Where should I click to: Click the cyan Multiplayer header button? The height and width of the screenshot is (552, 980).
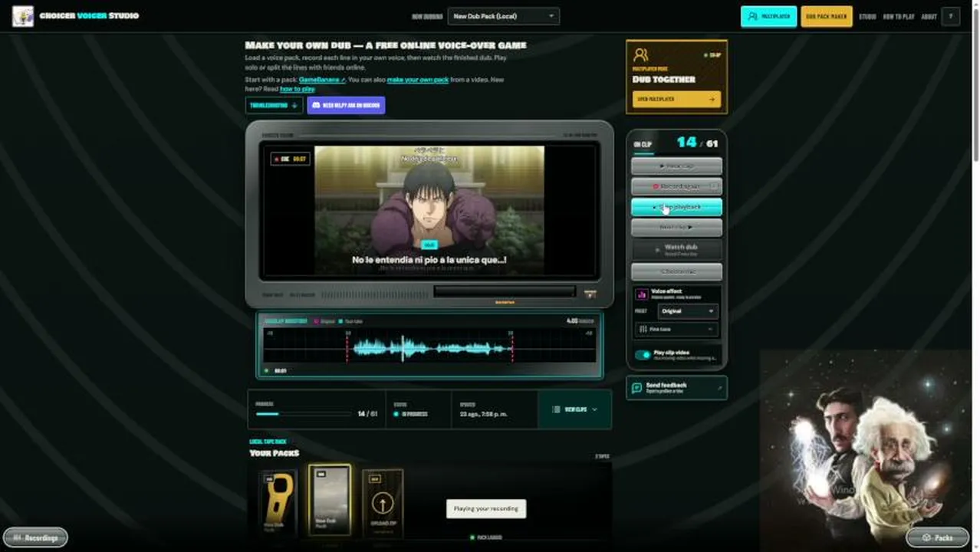(x=768, y=16)
